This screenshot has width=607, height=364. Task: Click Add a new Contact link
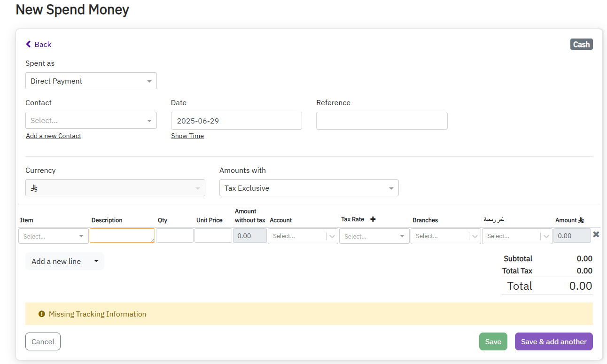pyautogui.click(x=54, y=136)
